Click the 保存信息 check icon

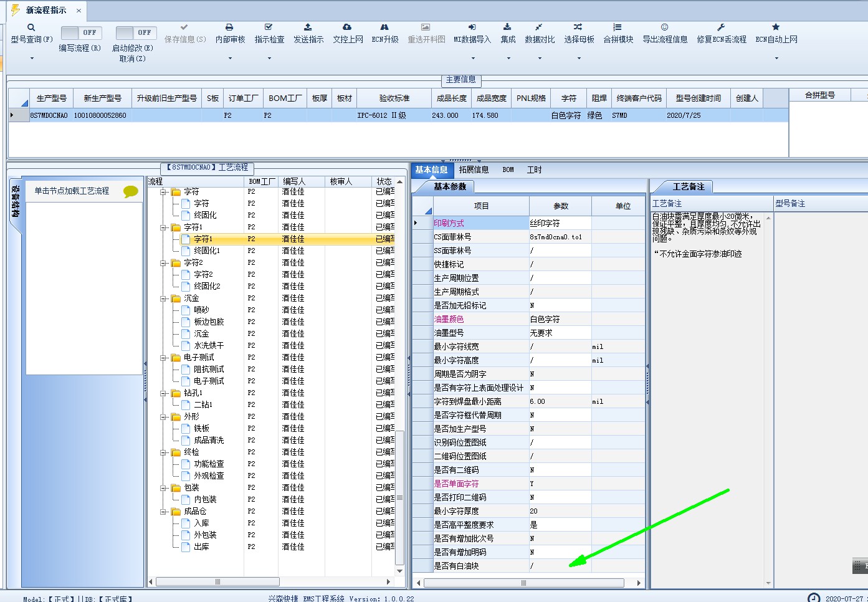[x=184, y=27]
